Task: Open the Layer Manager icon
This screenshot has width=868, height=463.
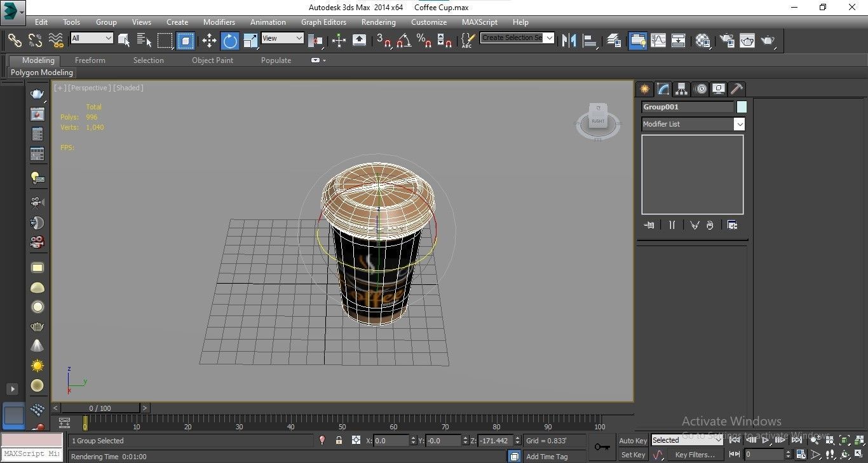Action: [x=614, y=40]
